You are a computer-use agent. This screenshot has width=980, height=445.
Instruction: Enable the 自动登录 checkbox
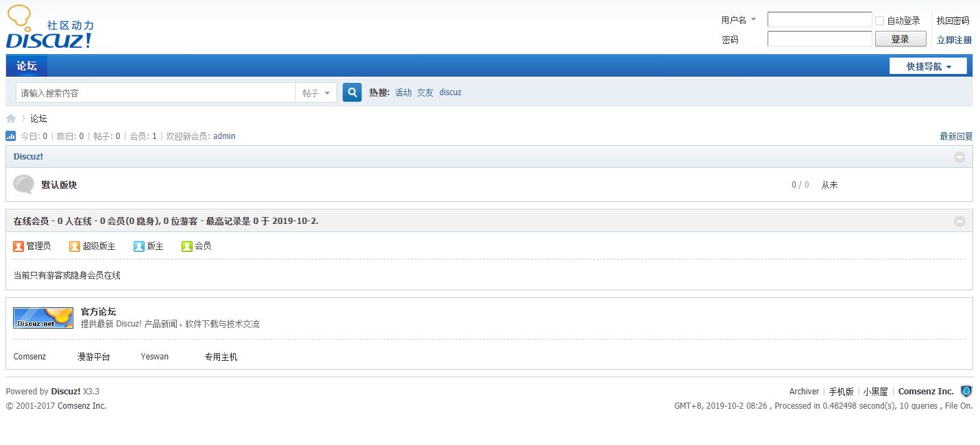click(880, 21)
